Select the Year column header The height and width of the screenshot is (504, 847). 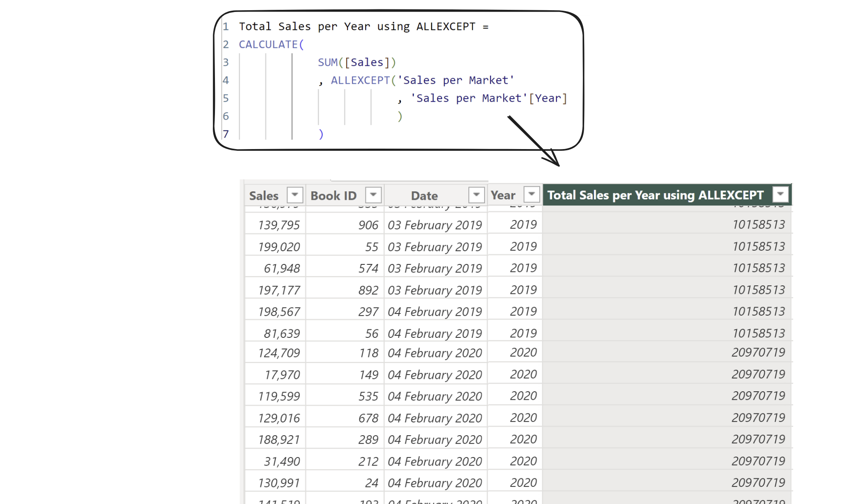[503, 195]
